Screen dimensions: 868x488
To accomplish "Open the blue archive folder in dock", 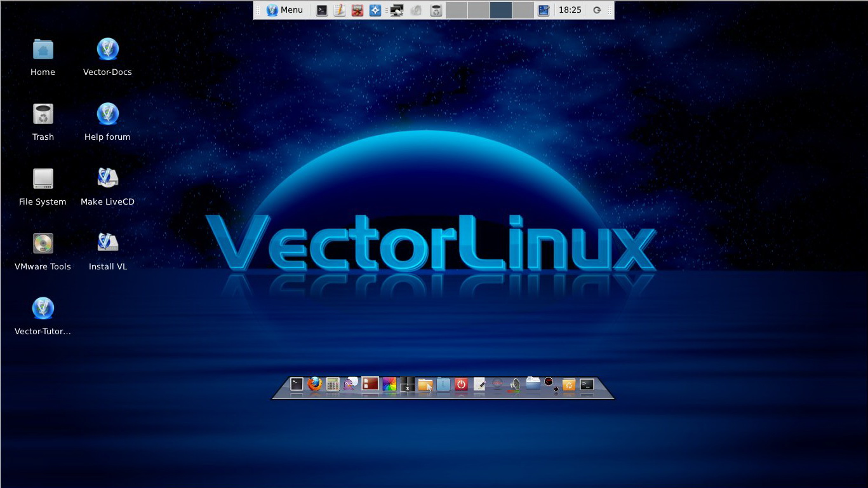I will pyautogui.click(x=443, y=384).
